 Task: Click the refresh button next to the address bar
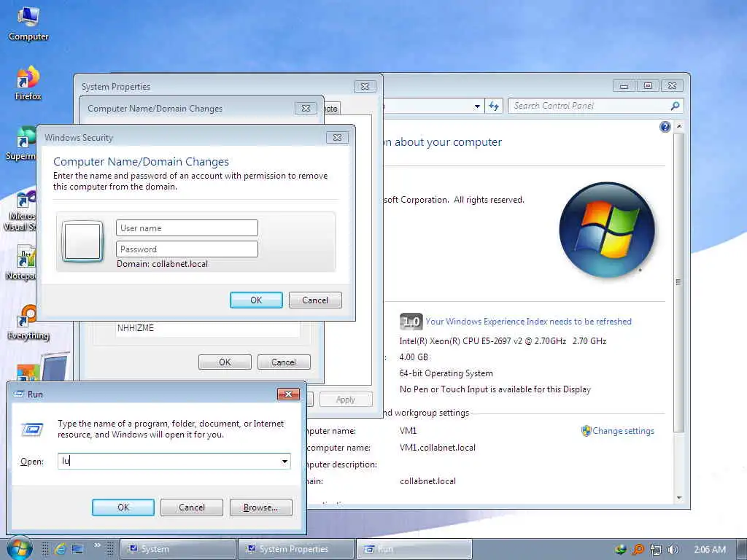[x=494, y=106]
